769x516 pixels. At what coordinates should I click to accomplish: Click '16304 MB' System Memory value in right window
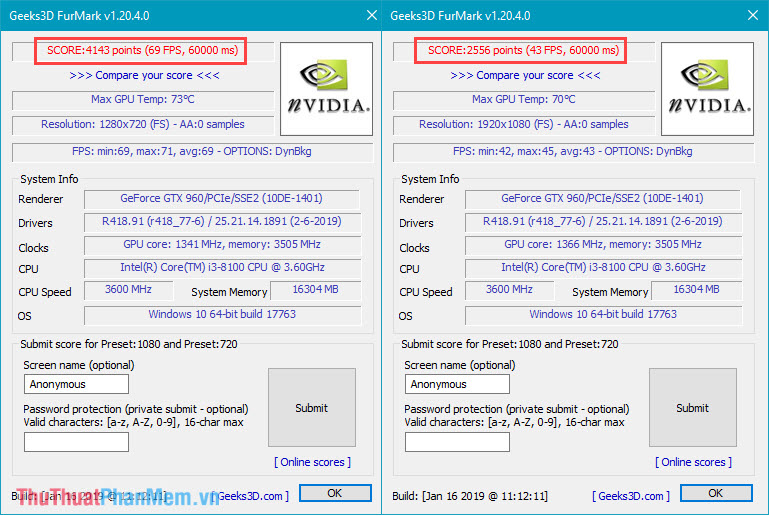pos(696,290)
